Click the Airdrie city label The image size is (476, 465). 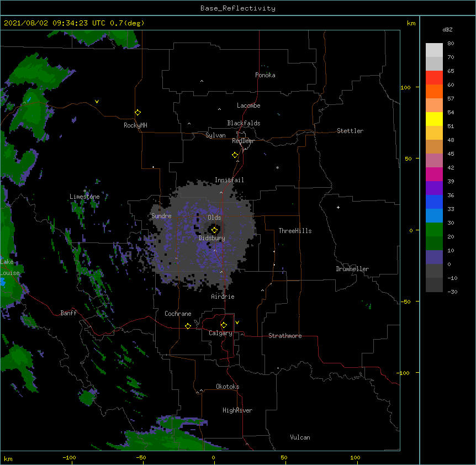click(223, 297)
